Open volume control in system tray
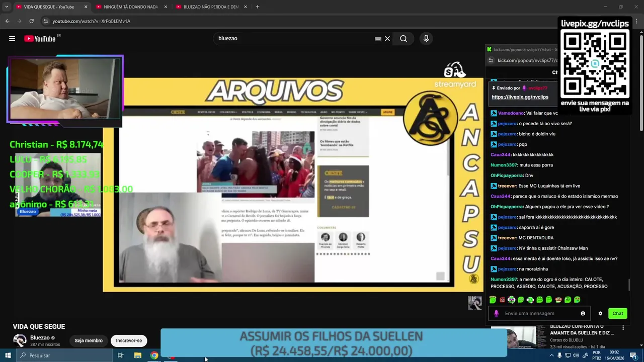 tap(576, 355)
